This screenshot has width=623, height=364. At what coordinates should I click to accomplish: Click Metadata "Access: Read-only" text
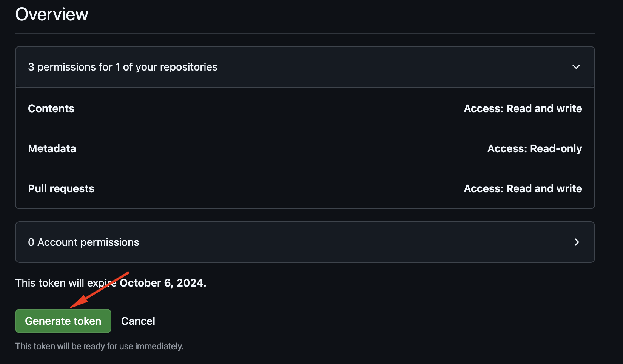[534, 148]
